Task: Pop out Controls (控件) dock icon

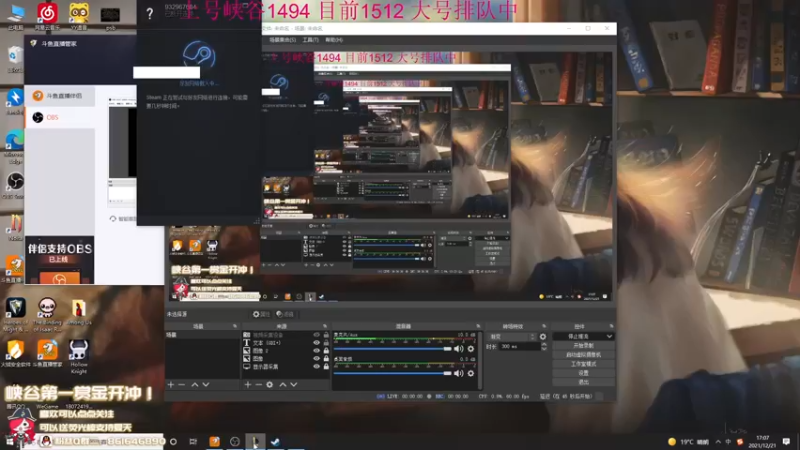Action: pos(611,326)
